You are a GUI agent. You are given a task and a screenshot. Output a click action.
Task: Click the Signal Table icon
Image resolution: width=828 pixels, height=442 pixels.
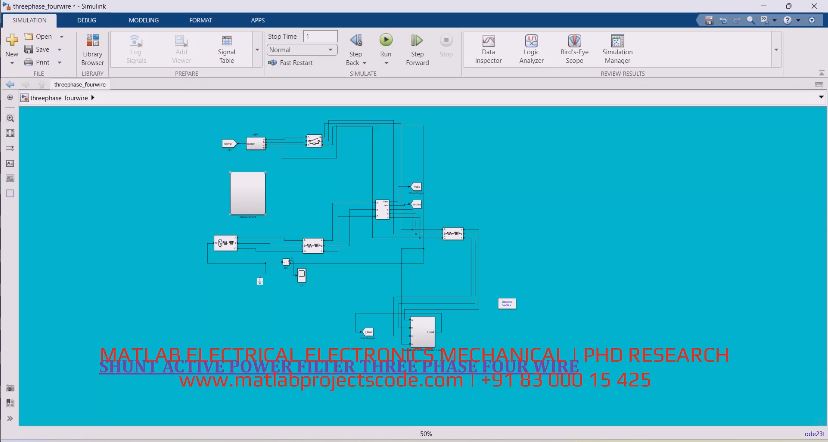click(227, 47)
